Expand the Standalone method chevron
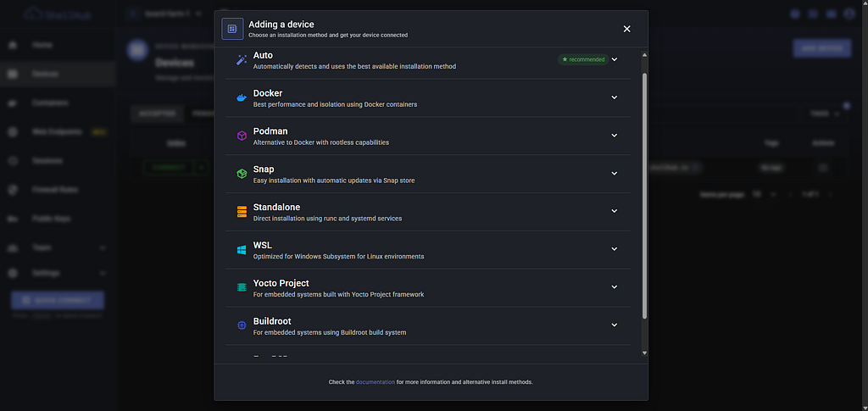The image size is (868, 411). [x=614, y=211]
